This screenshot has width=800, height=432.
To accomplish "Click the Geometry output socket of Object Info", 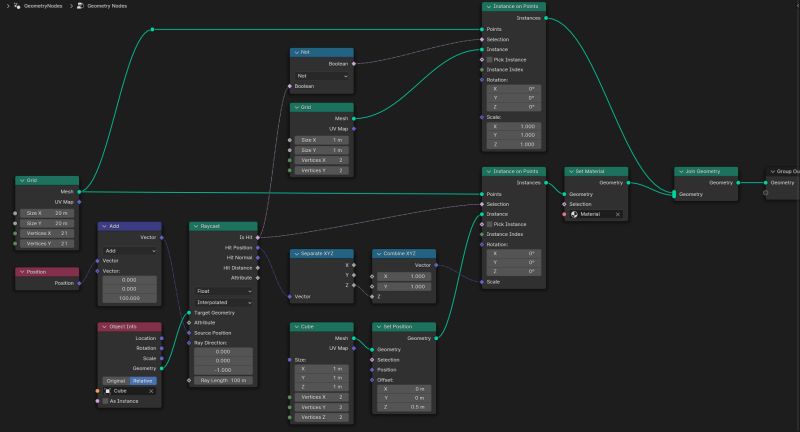I will [162, 368].
